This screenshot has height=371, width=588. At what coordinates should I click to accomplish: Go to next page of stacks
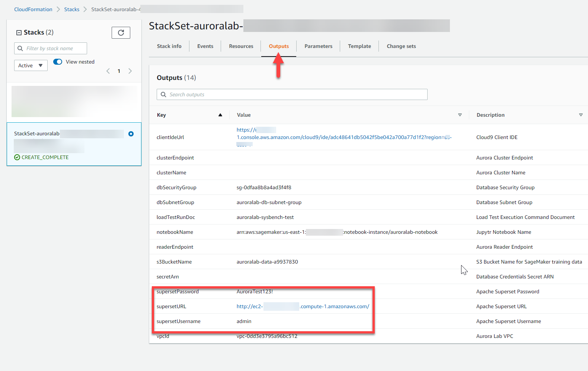click(x=130, y=71)
